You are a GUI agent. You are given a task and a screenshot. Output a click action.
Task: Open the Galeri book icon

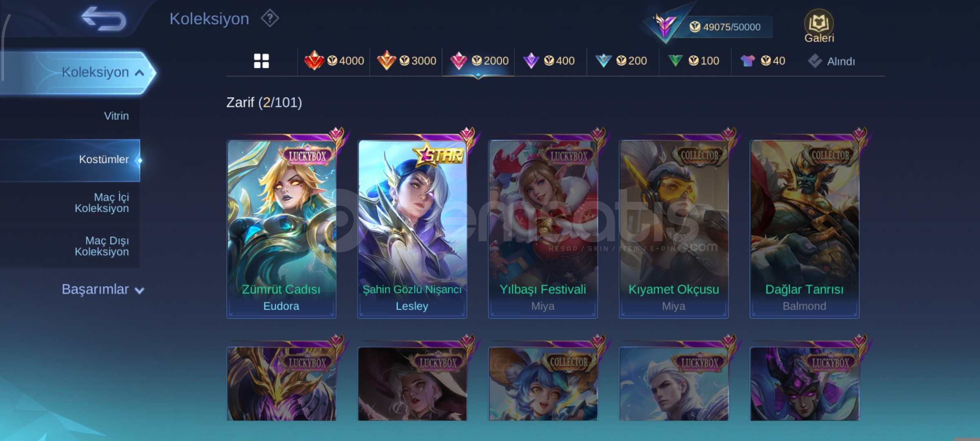[x=819, y=26]
